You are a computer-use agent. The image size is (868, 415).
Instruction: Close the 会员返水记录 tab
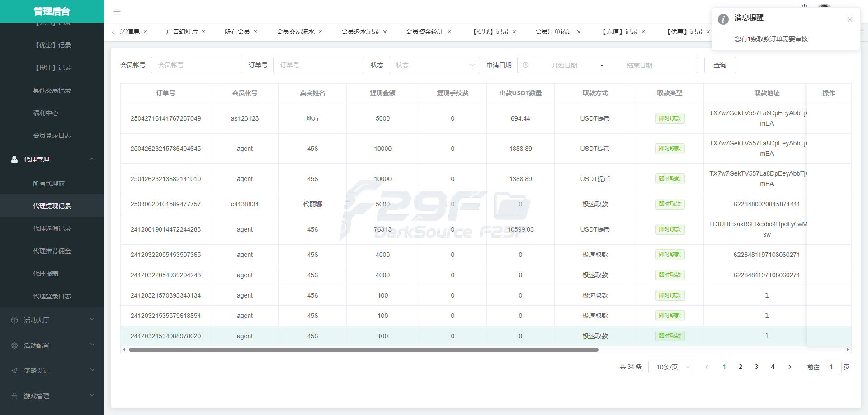(385, 32)
